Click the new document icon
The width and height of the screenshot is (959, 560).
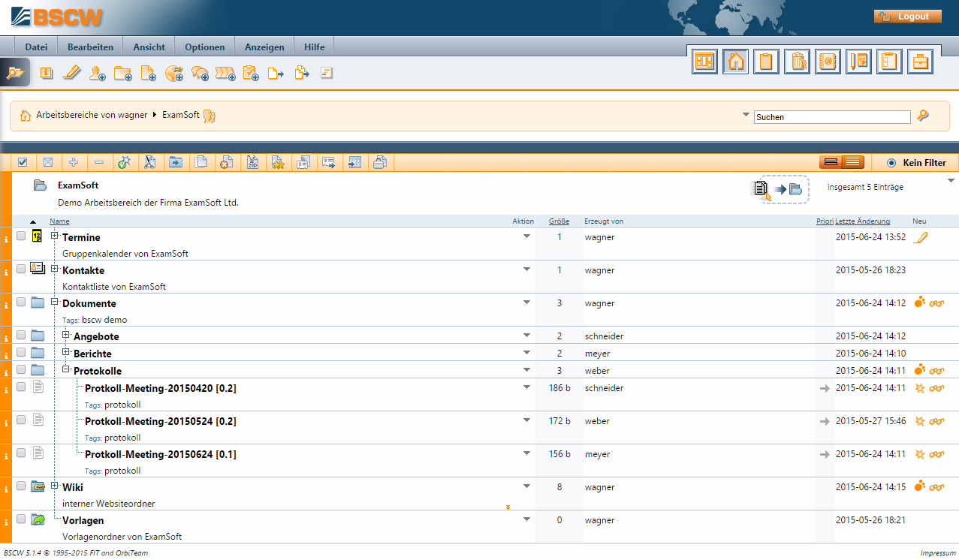tap(148, 73)
